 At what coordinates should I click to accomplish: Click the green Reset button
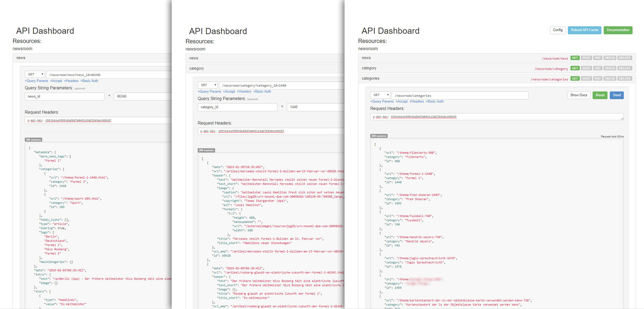600,95
